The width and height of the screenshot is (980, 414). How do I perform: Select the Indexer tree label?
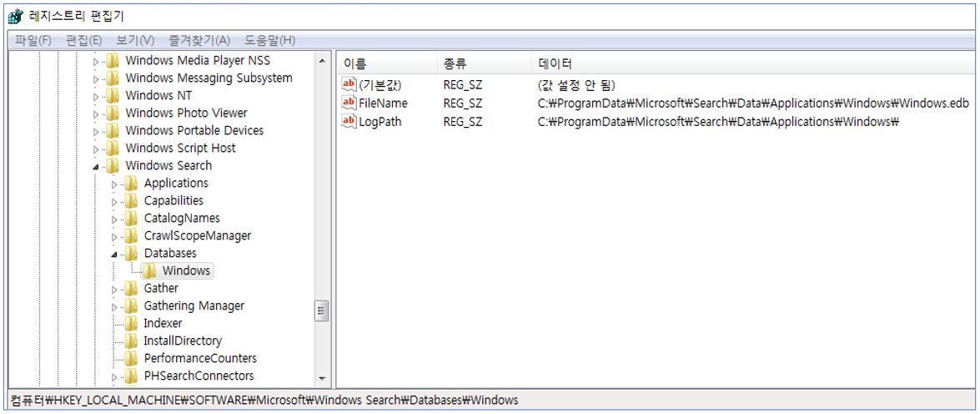163,323
